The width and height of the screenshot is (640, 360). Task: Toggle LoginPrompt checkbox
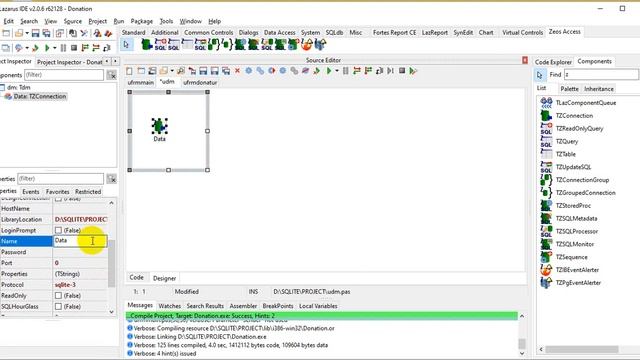(x=58, y=230)
